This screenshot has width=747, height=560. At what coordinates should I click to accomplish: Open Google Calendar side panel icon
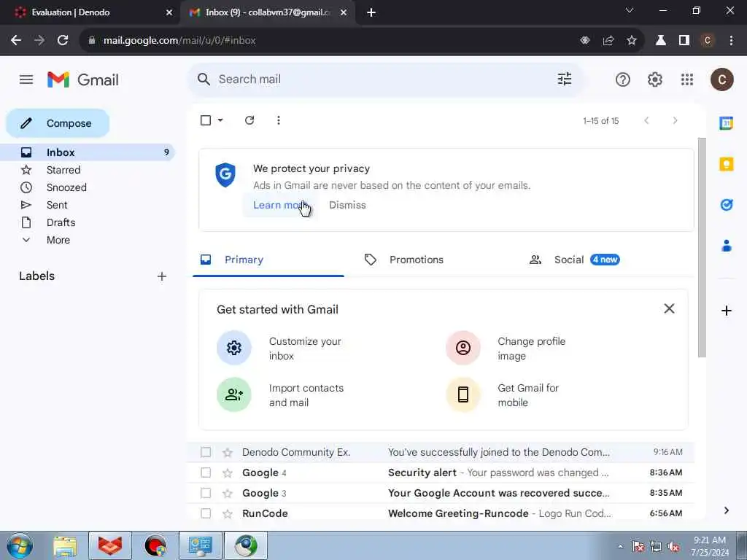coord(726,123)
